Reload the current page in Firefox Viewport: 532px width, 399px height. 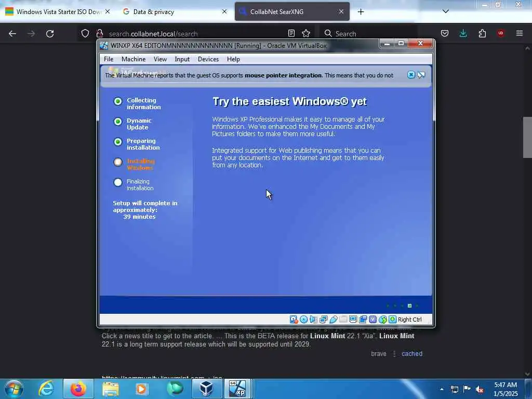[x=50, y=34]
